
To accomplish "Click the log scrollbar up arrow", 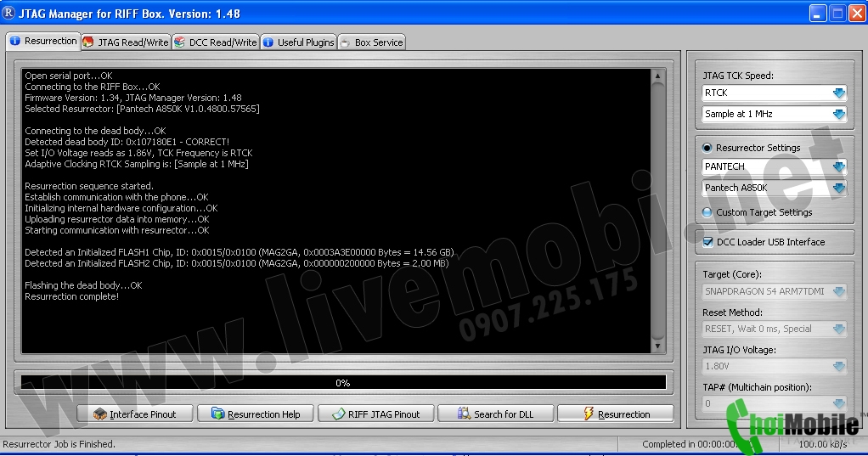I will coord(657,76).
